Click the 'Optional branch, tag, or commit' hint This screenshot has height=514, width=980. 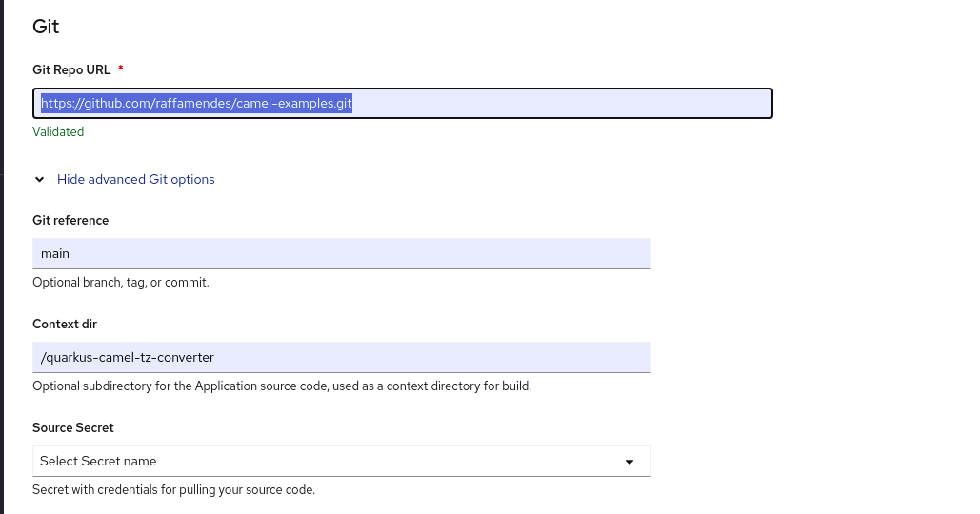pos(120,283)
